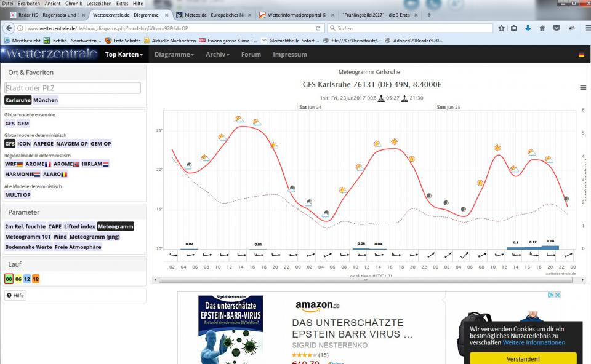The height and width of the screenshot is (364, 591).
Task: Switch to the Wetterinformationsportal tab
Action: [292, 15]
